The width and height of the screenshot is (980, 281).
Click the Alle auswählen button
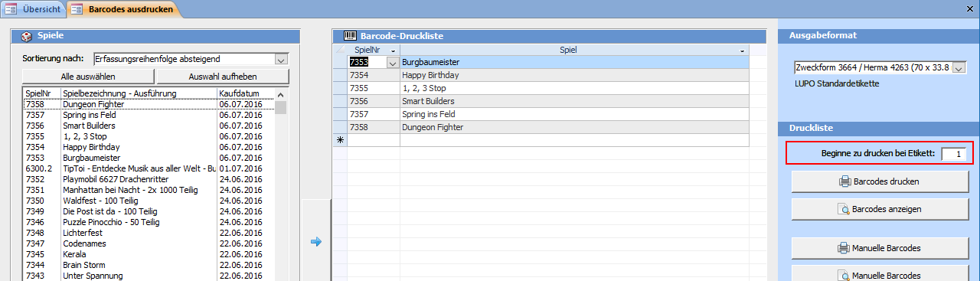click(x=88, y=77)
